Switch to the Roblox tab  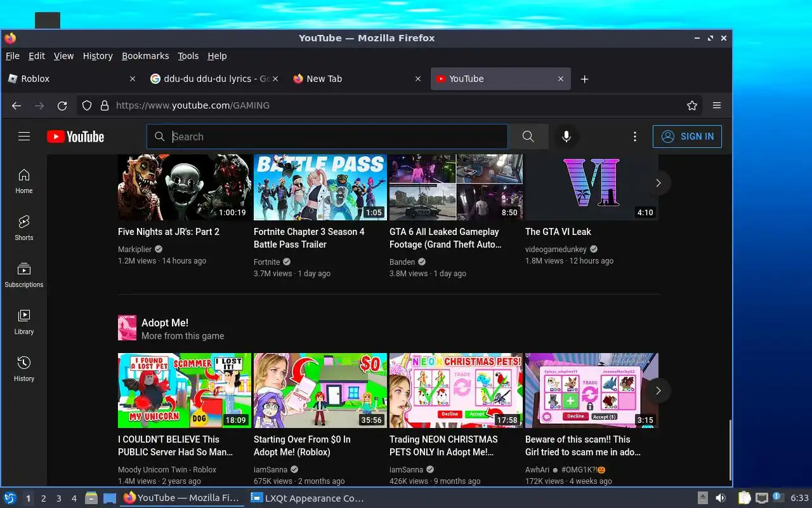coord(72,79)
